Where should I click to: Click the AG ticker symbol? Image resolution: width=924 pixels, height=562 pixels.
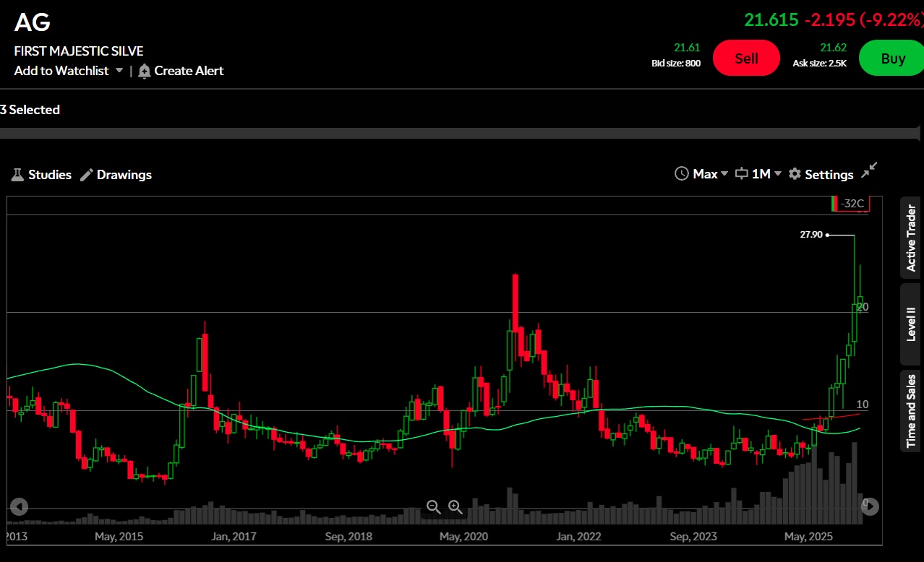[x=33, y=22]
